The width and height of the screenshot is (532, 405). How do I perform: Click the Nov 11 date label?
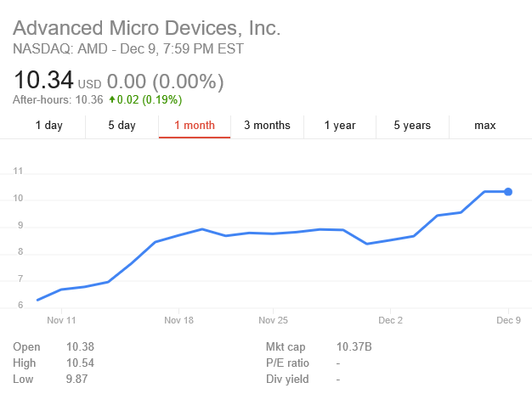pos(61,320)
